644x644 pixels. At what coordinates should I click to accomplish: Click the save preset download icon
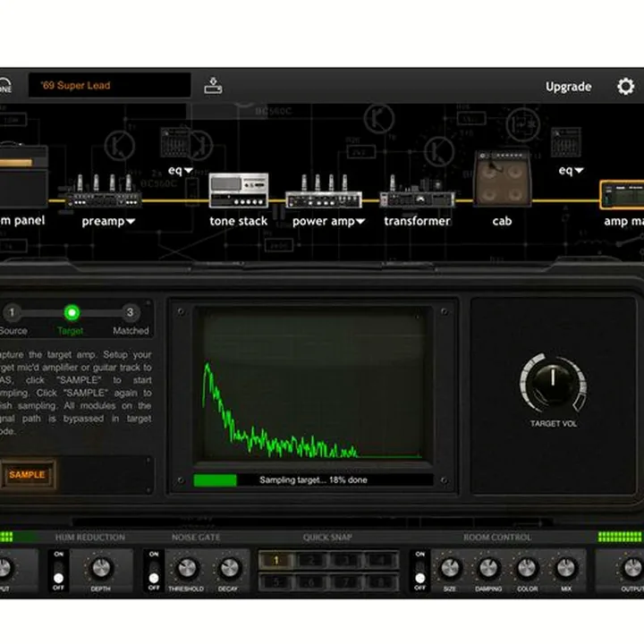213,86
